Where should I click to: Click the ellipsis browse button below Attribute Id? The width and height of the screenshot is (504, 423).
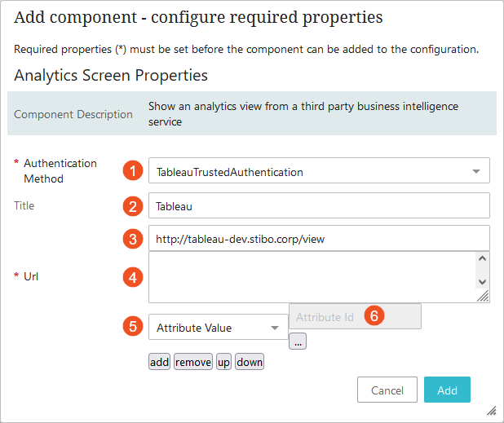pos(298,341)
